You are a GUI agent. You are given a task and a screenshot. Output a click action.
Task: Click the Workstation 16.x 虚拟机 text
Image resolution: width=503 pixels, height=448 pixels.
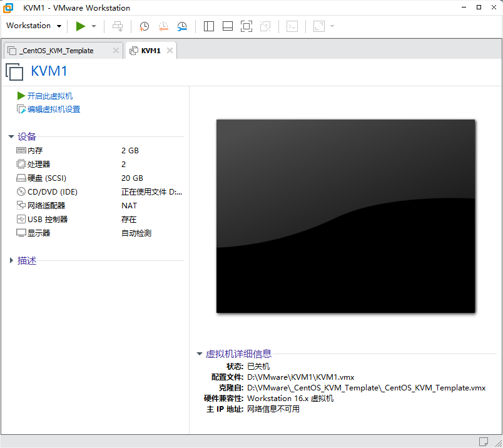click(290, 399)
